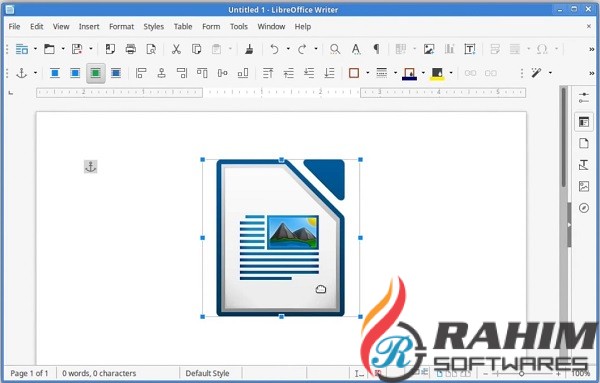Click the Undo arrow icon

(x=274, y=49)
